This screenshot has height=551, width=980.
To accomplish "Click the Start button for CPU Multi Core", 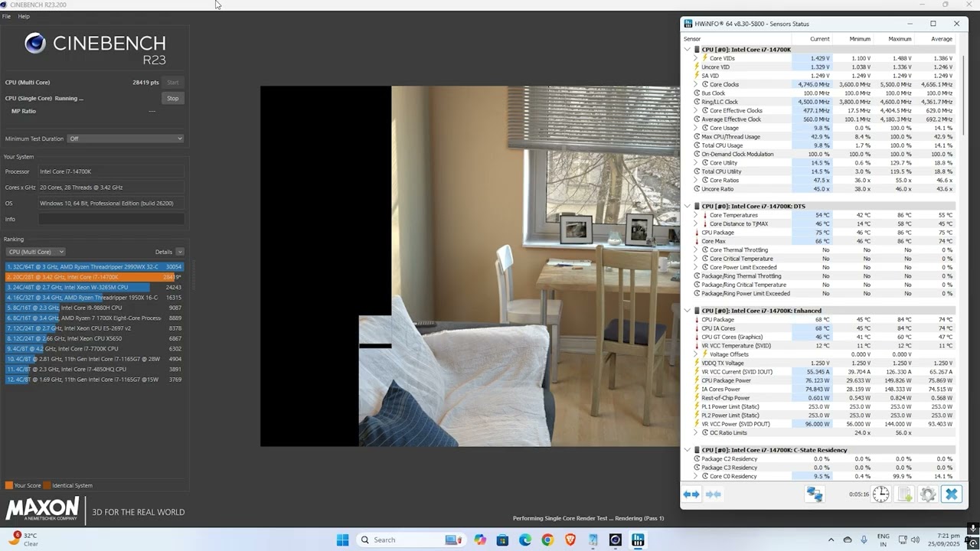I will [x=173, y=83].
